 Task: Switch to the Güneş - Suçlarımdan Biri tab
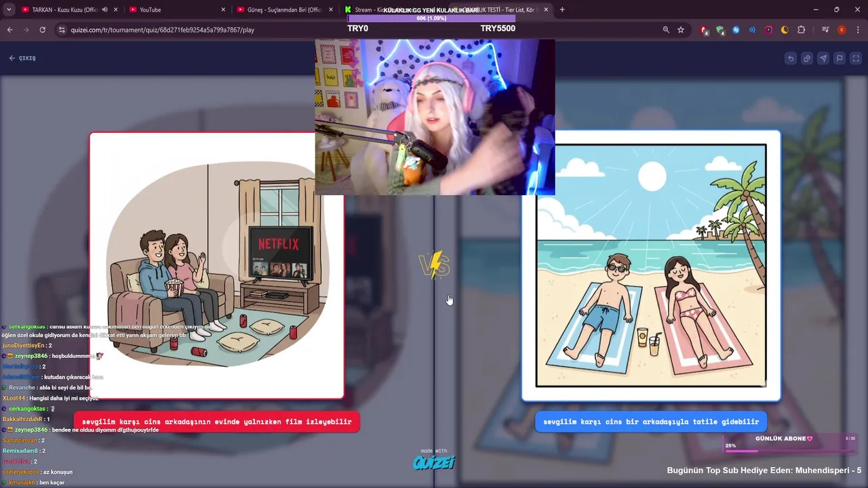click(x=285, y=9)
